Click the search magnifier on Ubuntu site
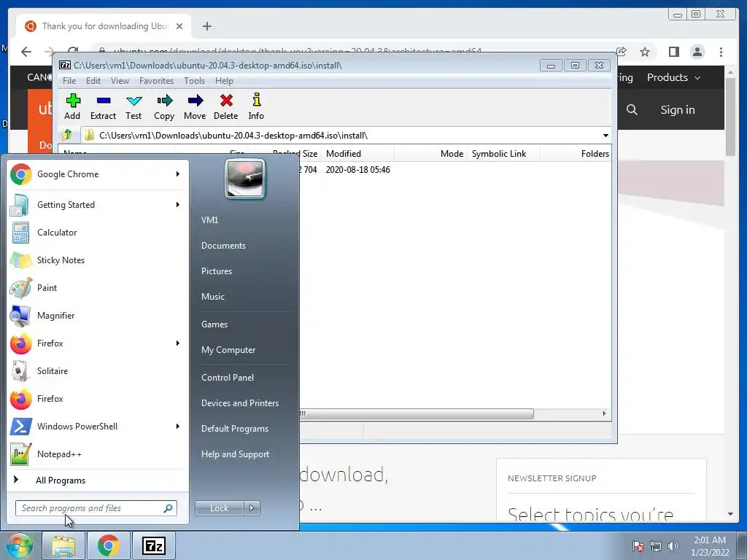This screenshot has height=560, width=747. click(x=632, y=110)
